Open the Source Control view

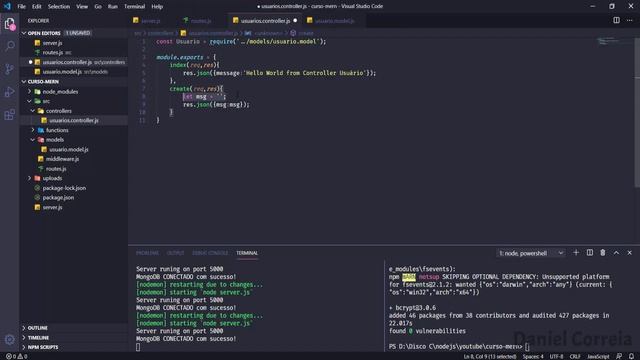10,69
